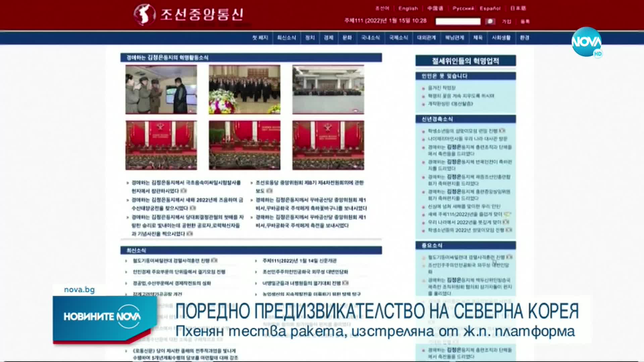644x362 pixels.
Task: Open the 대외관계 navigation tab
Action: [426, 38]
